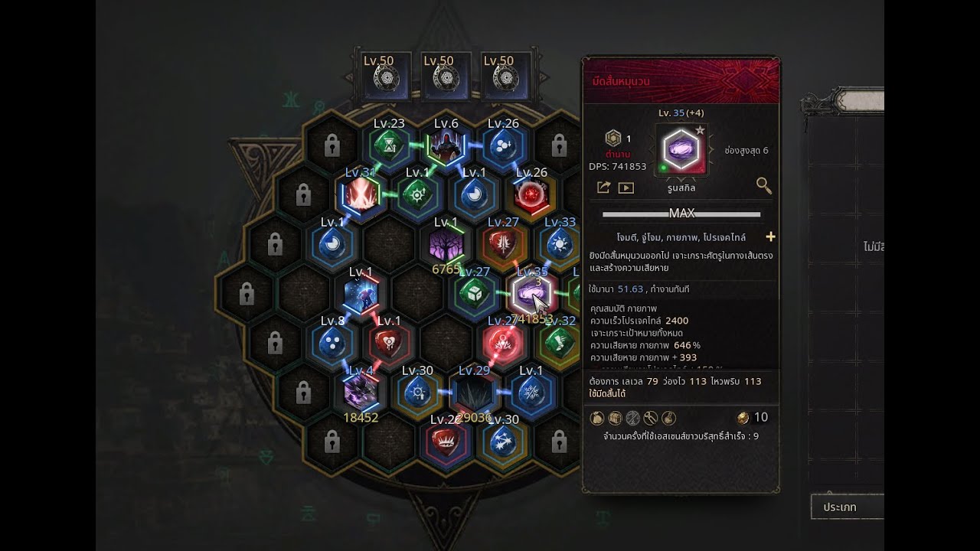Select the Lv.6 hooded figure rune
980x551 pixels.
tap(446, 145)
